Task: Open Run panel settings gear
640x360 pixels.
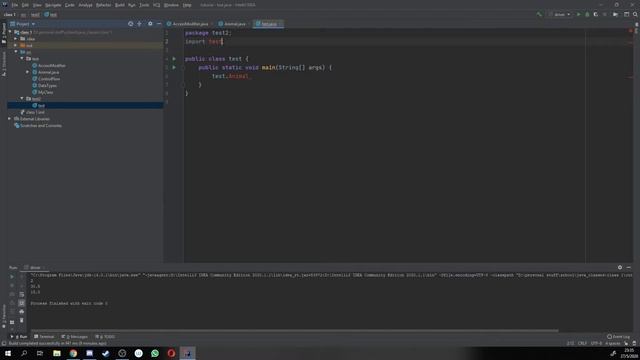Action: pos(620,267)
